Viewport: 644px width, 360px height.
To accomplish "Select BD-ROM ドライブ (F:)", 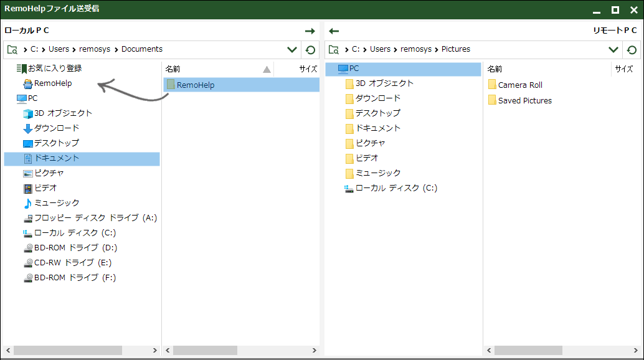I will (x=70, y=278).
